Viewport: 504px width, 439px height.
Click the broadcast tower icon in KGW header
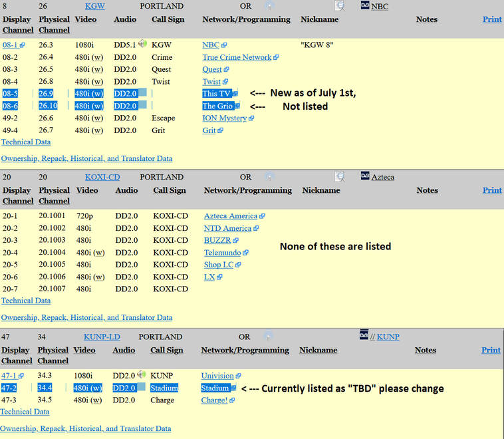click(269, 5)
